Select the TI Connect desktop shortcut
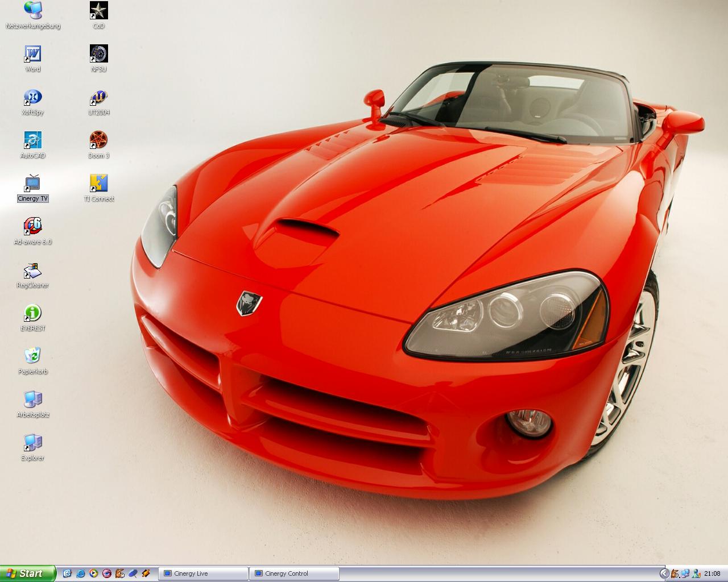The height and width of the screenshot is (582, 728). point(98,184)
